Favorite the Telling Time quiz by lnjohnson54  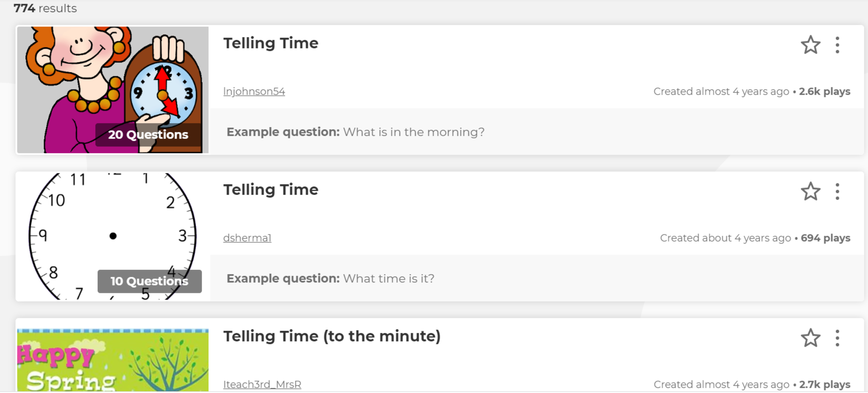click(x=810, y=45)
